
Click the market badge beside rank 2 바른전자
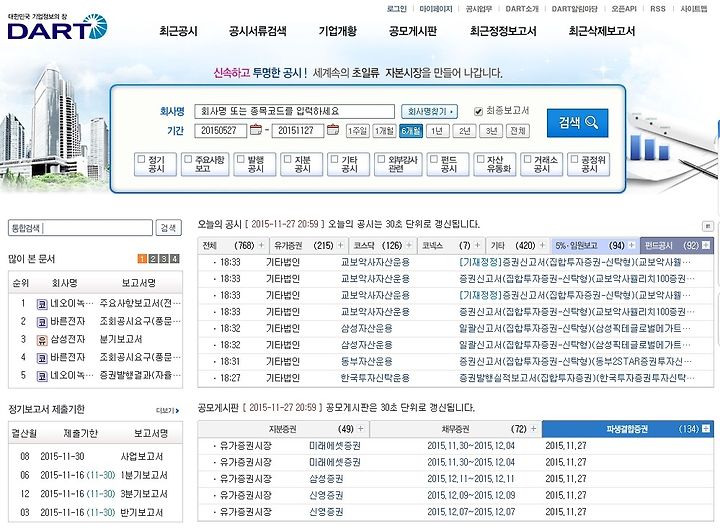point(42,322)
